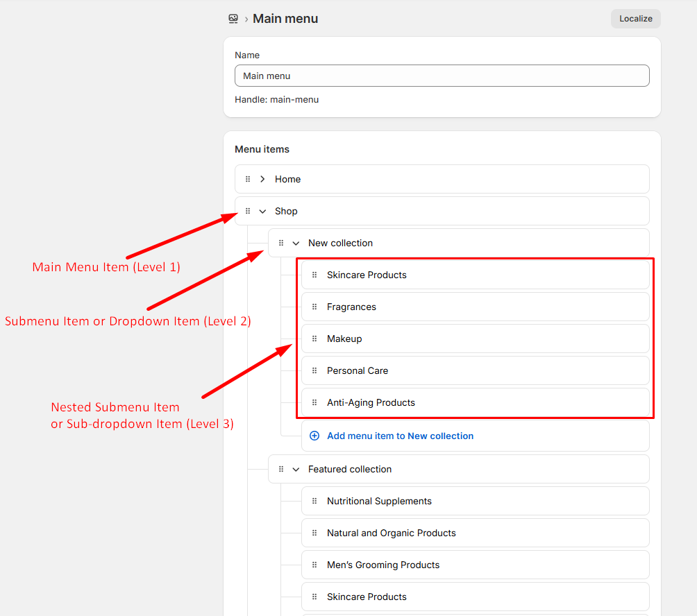Click the drag handle icon for Personal Care
This screenshot has height=616, width=697.
pyautogui.click(x=314, y=370)
